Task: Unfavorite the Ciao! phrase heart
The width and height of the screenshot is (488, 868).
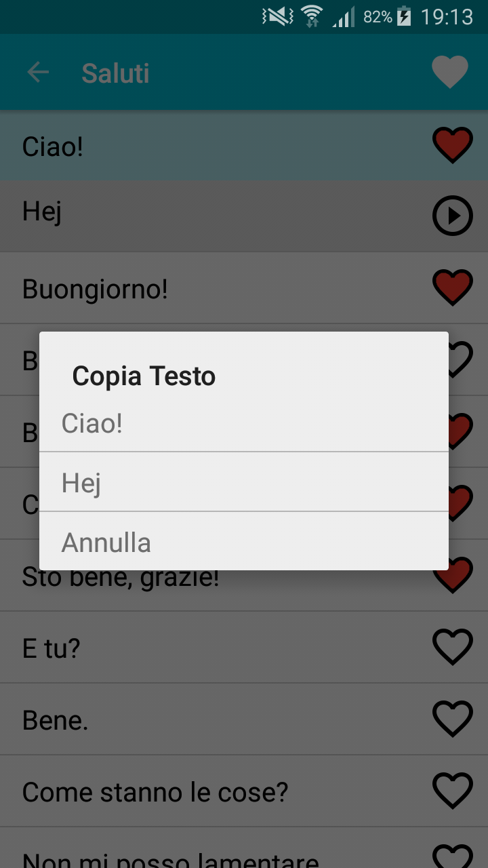Action: 452,146
